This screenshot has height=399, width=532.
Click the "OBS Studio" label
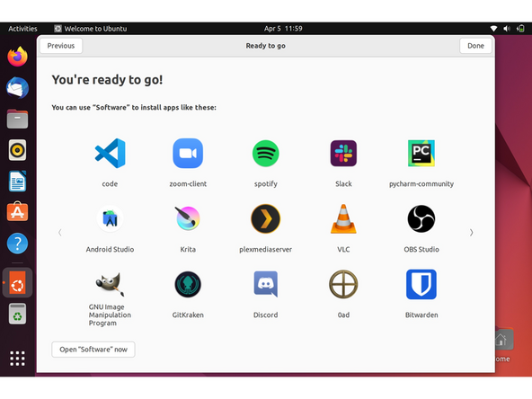(x=421, y=250)
